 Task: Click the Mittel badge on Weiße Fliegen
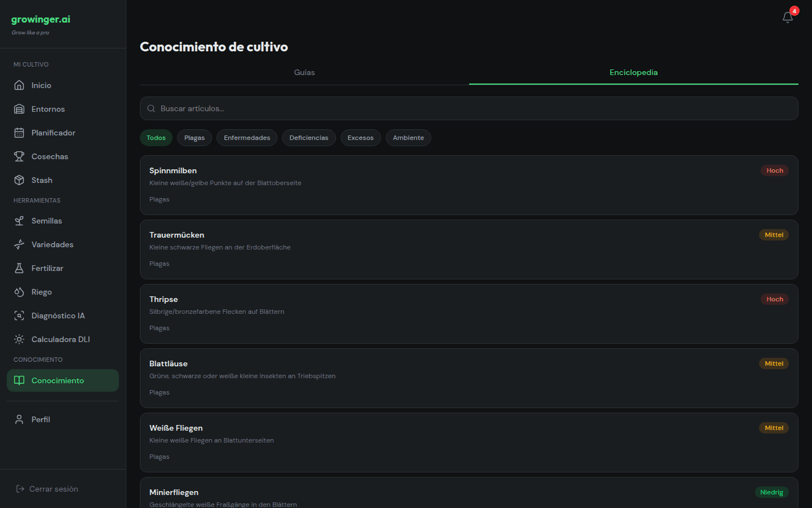coord(774,428)
